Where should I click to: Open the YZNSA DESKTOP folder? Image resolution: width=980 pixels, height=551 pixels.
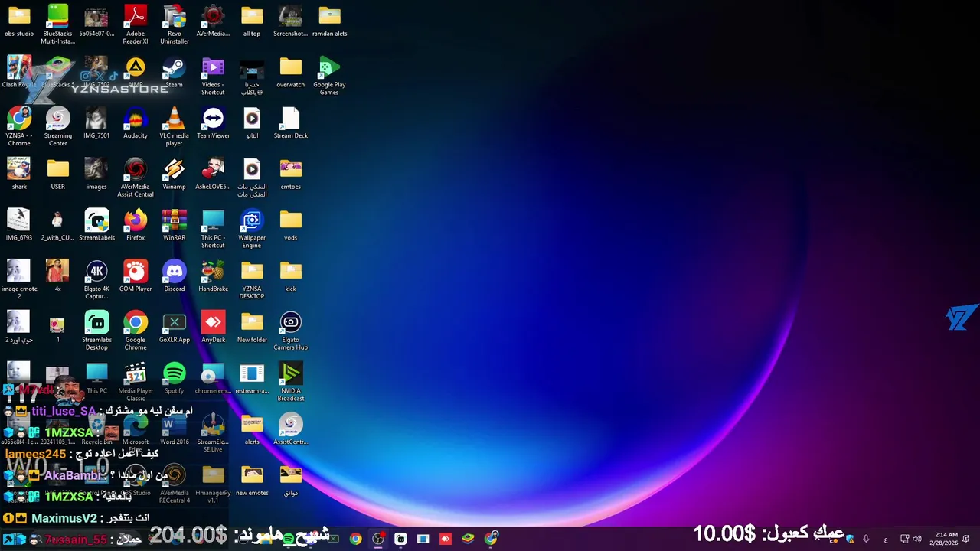(252, 280)
